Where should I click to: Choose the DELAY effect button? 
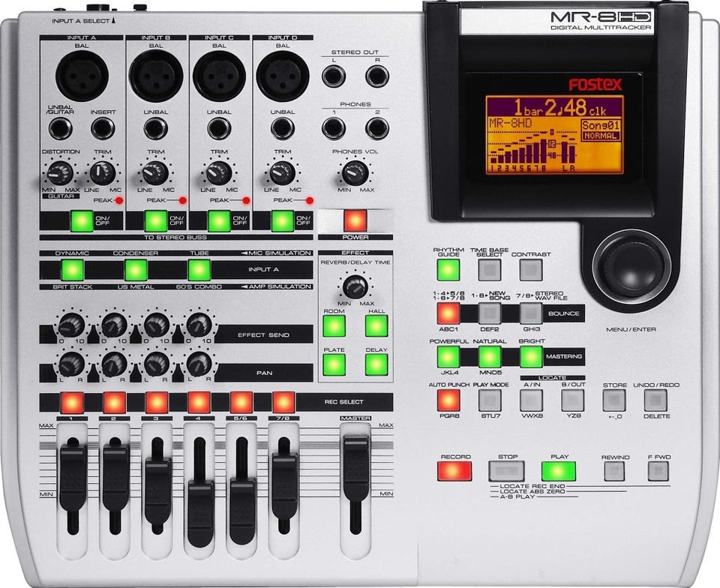click(x=376, y=364)
